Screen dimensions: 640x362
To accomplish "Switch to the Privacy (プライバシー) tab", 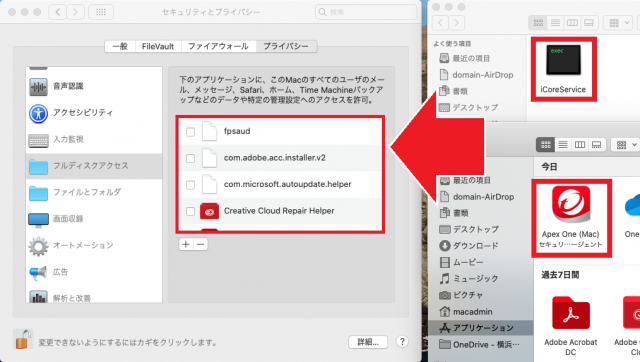I will 286,47.
